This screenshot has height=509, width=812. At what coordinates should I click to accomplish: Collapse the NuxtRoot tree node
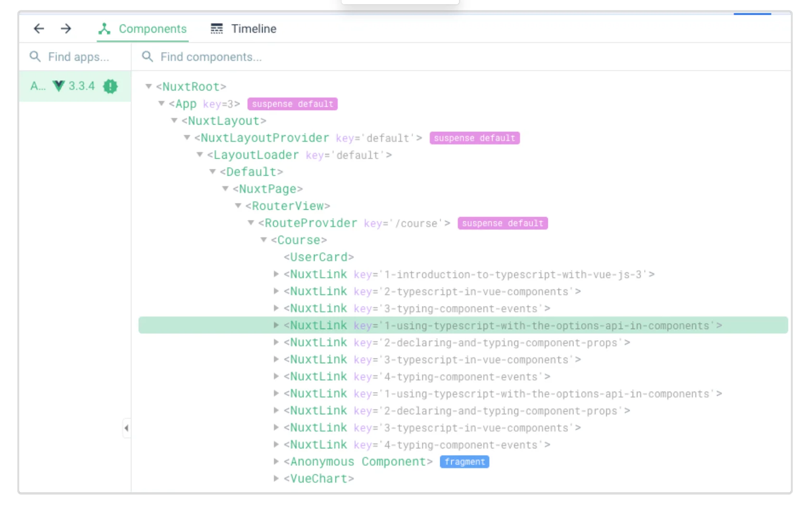[x=149, y=87]
